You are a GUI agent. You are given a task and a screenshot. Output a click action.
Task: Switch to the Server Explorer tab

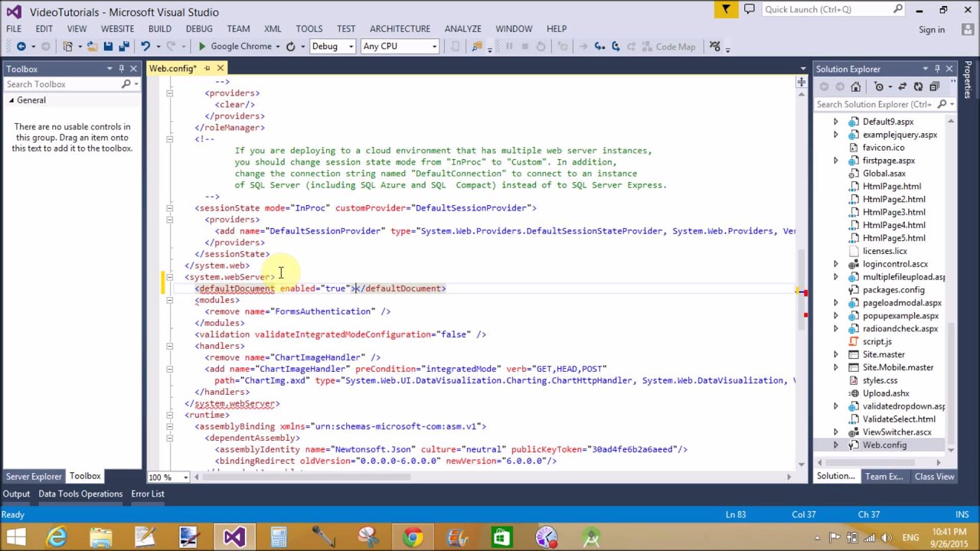point(34,477)
